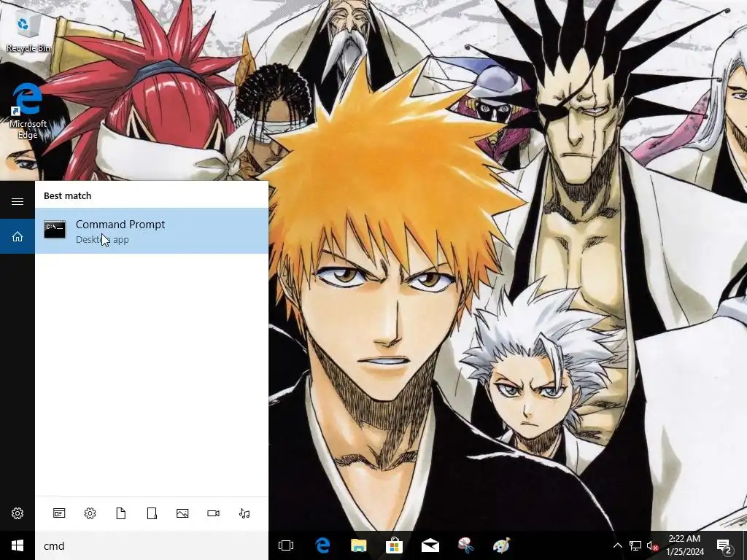Select the Home icon in the search sidebar
Image resolution: width=747 pixels, height=560 pixels.
(18, 236)
